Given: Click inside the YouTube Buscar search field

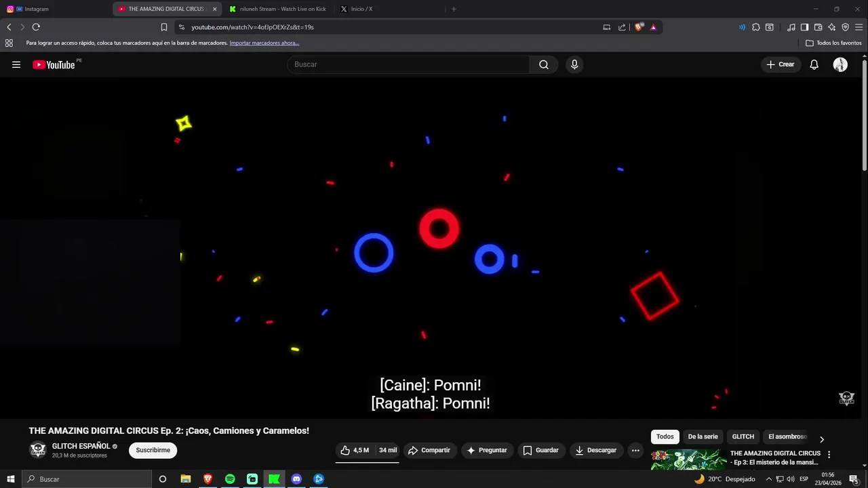Looking at the screenshot, I should (x=408, y=64).
